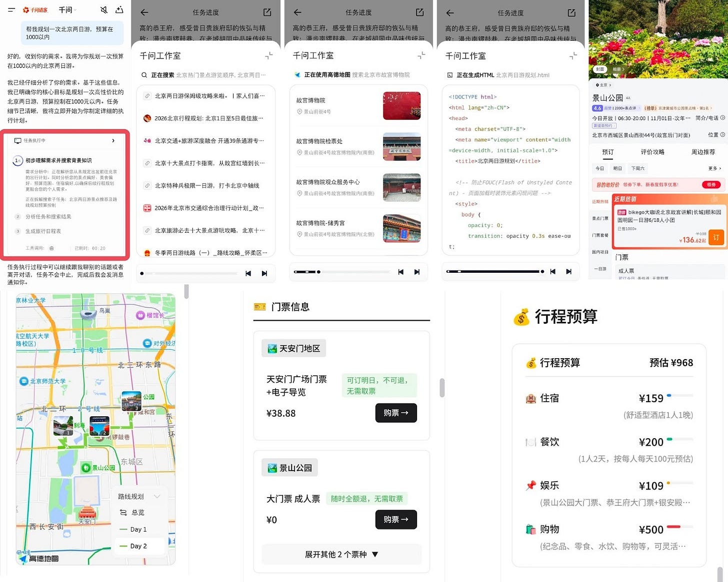Tap the red 领券 coupon button

coord(711,184)
